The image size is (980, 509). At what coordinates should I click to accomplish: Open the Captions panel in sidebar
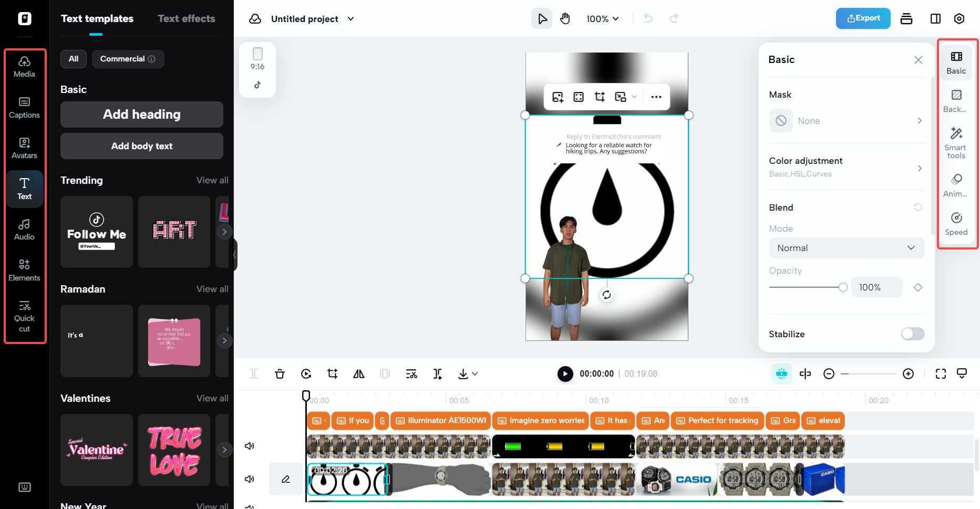point(24,107)
